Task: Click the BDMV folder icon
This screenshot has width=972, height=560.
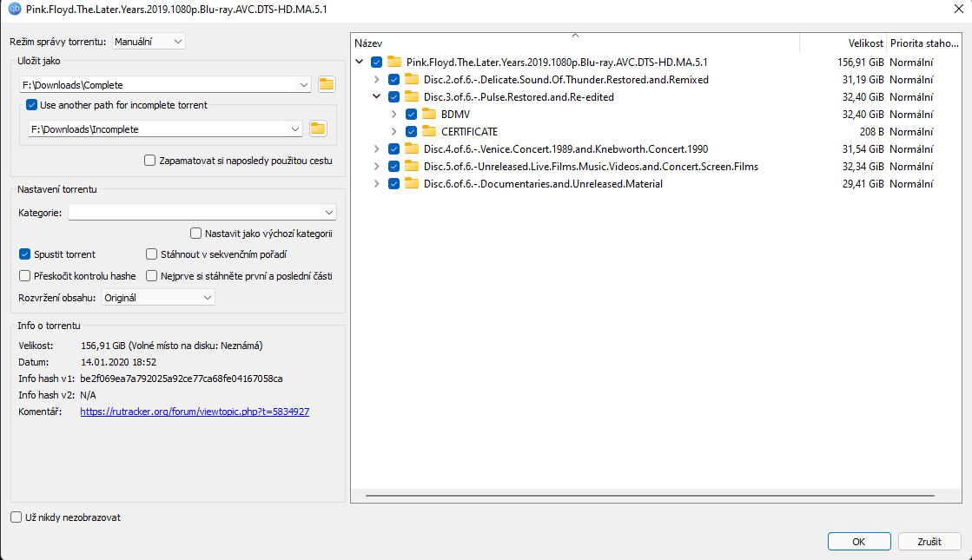Action: point(429,114)
